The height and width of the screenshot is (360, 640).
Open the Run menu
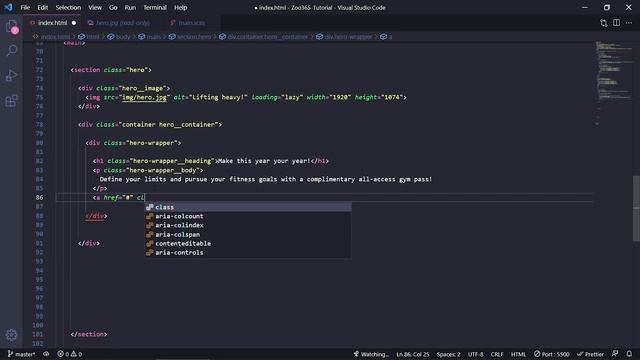[x=130, y=7]
